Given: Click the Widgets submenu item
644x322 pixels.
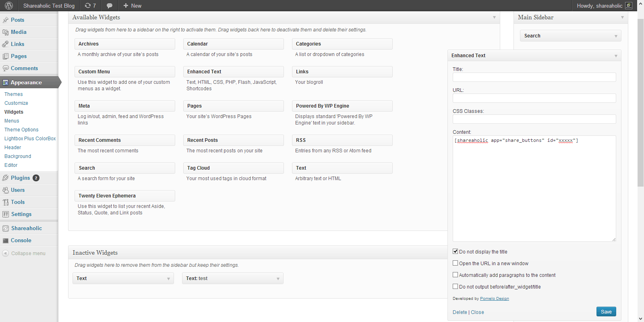Looking at the screenshot, I should click(x=14, y=112).
